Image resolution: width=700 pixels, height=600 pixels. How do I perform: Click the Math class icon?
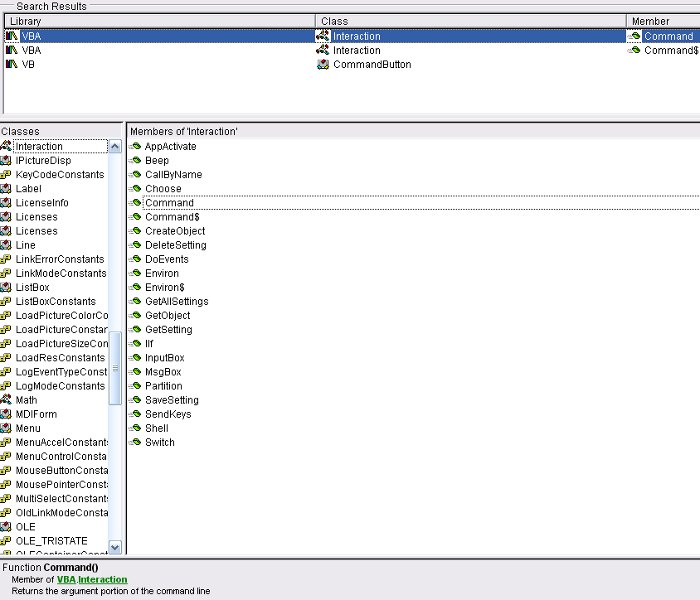click(x=6, y=400)
